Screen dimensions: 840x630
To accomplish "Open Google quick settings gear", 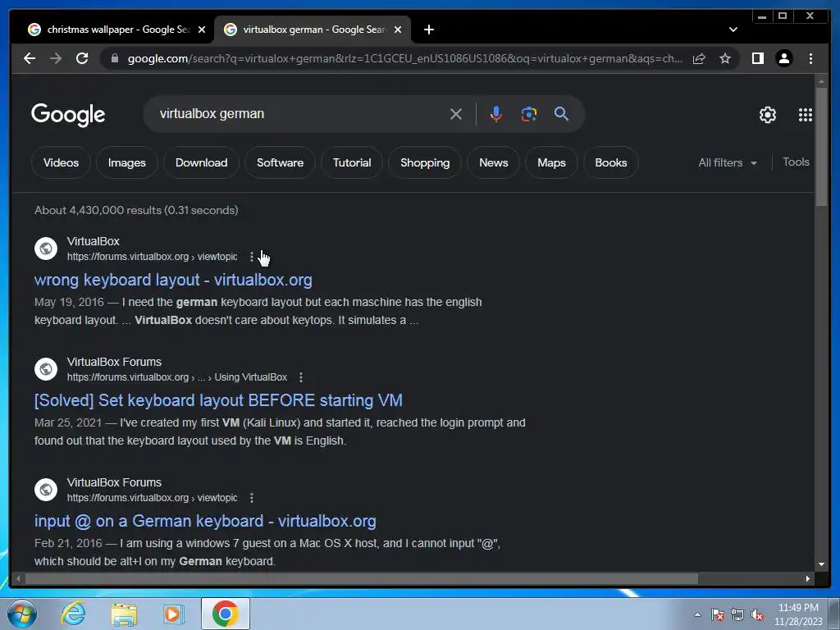I will click(768, 115).
